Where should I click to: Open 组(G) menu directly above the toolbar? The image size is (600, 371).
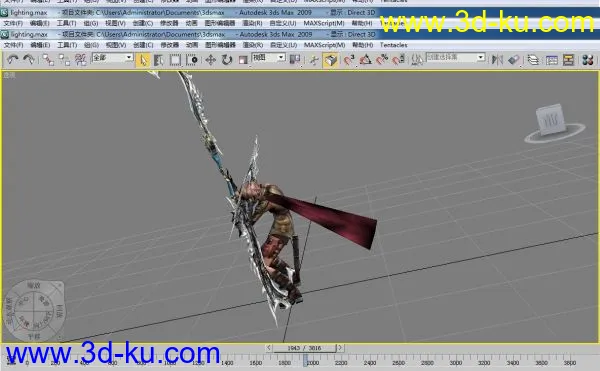(x=91, y=45)
